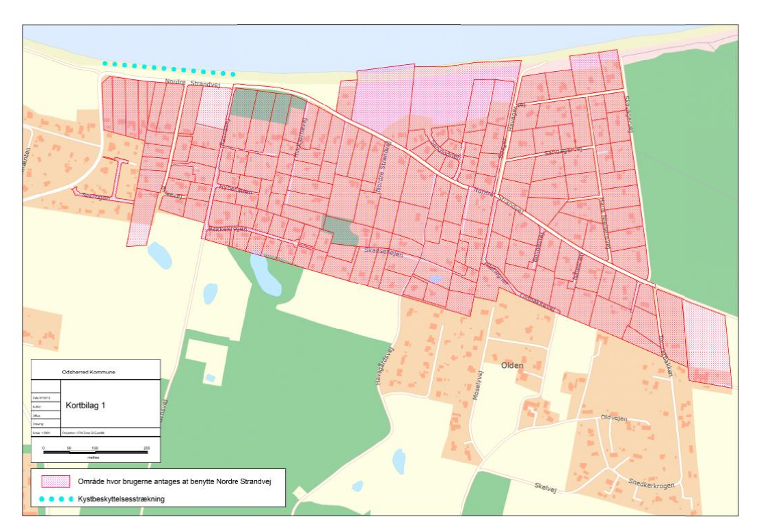Click the 'Oldvejen' road label
Screen dimensions: 763x532
point(614,418)
